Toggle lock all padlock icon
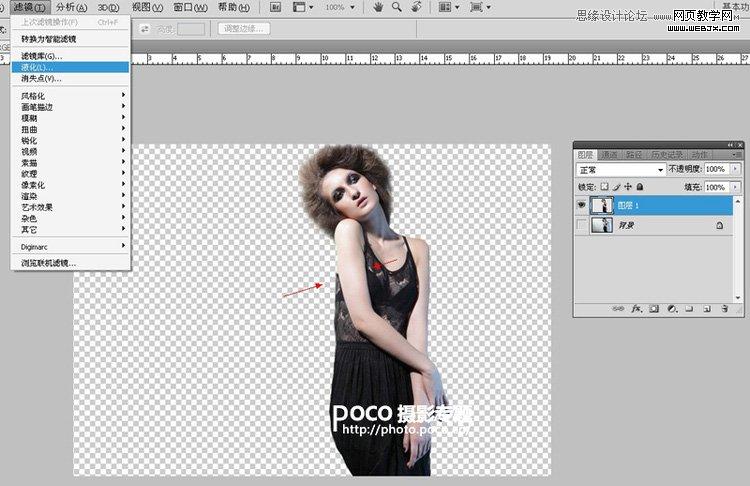 [x=640, y=187]
